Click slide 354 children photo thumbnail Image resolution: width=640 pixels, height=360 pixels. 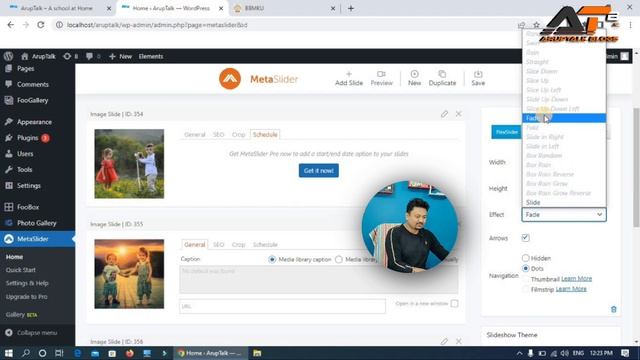129,164
